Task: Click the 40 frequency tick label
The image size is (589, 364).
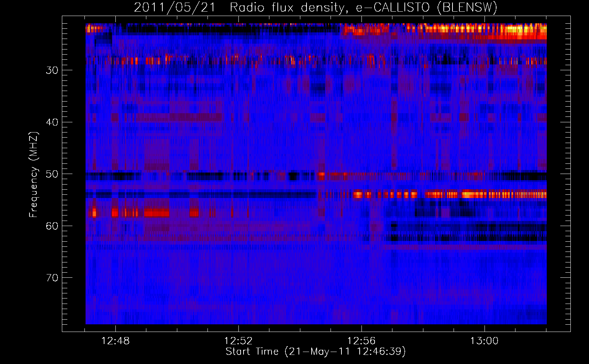Action: tap(52, 122)
